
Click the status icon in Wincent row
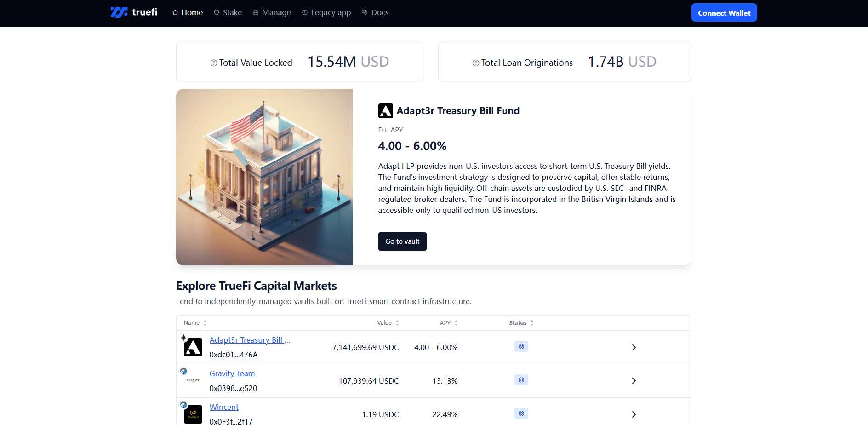pos(521,414)
